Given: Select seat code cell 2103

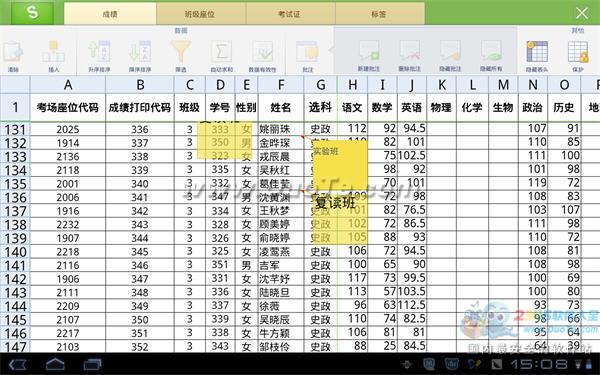Looking at the screenshot, I should pyautogui.click(x=68, y=347).
